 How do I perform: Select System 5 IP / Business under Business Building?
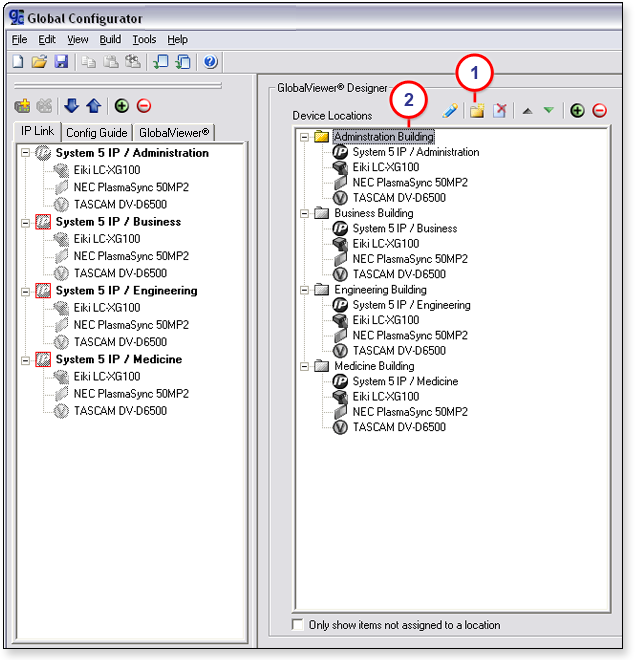point(402,228)
